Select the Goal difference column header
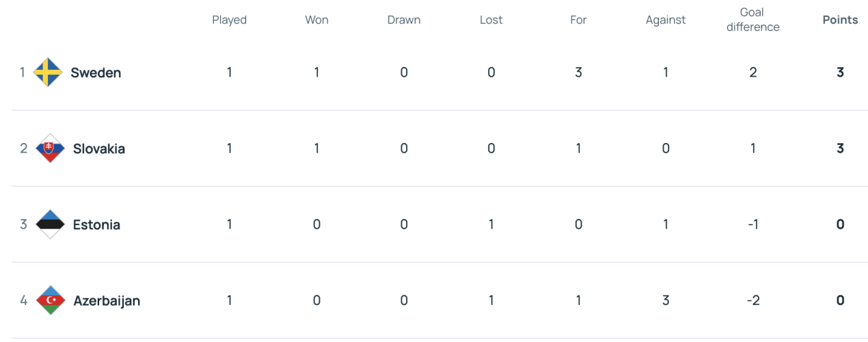This screenshot has height=342, width=868. click(x=752, y=20)
